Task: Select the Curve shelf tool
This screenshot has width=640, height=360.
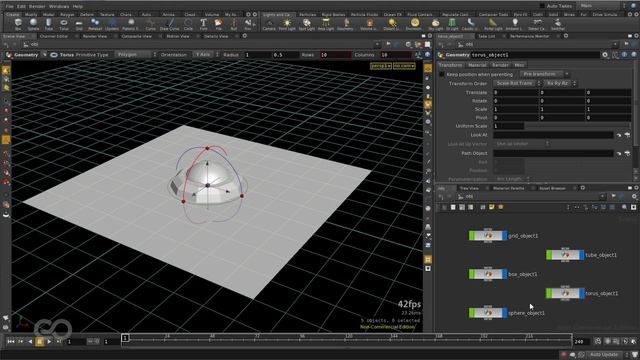Action: [x=151, y=24]
